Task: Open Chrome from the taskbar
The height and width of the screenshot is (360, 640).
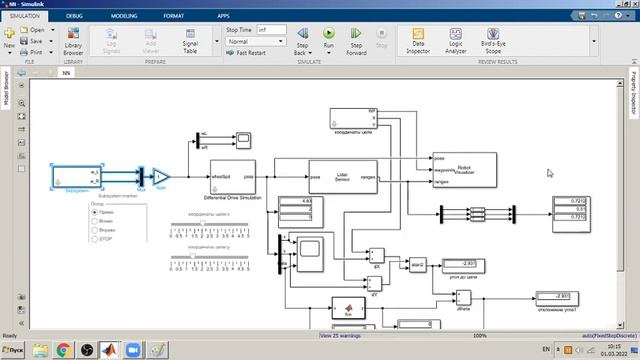Action: click(64, 350)
